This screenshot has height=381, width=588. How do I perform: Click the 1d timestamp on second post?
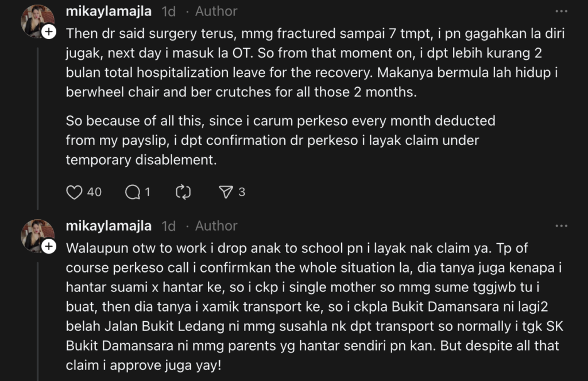pos(168,226)
